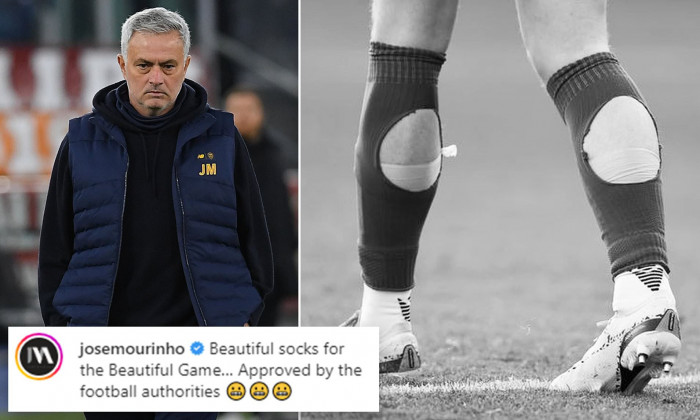Select the last grimacing emoji

282,391
